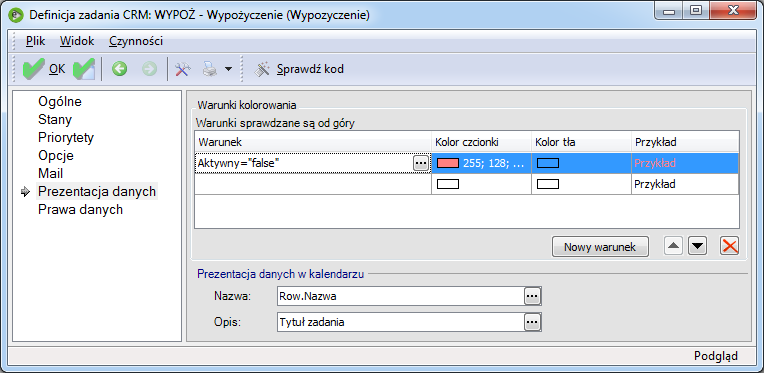Click the Kolor czcionki column header

click(x=481, y=142)
